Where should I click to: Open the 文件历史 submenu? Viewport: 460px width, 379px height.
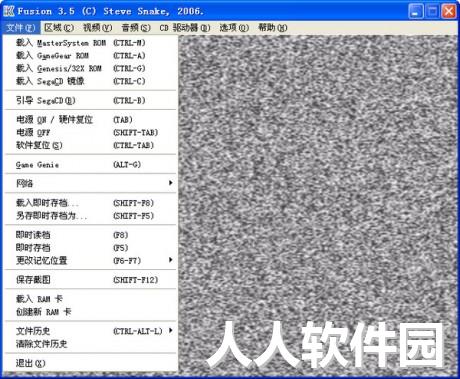coord(171,330)
